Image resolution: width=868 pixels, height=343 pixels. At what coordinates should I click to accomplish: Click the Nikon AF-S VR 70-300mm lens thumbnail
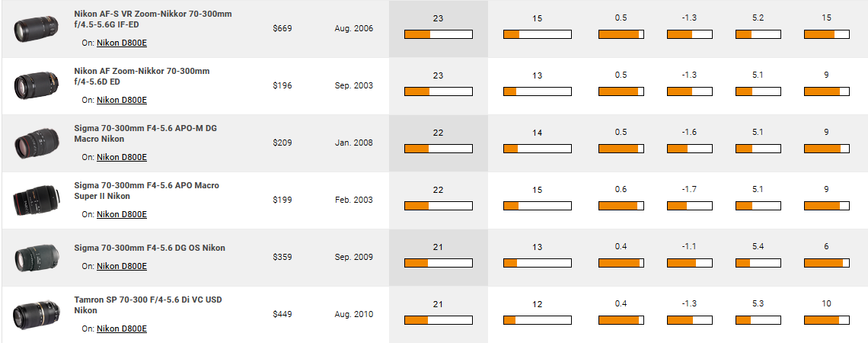coord(35,29)
